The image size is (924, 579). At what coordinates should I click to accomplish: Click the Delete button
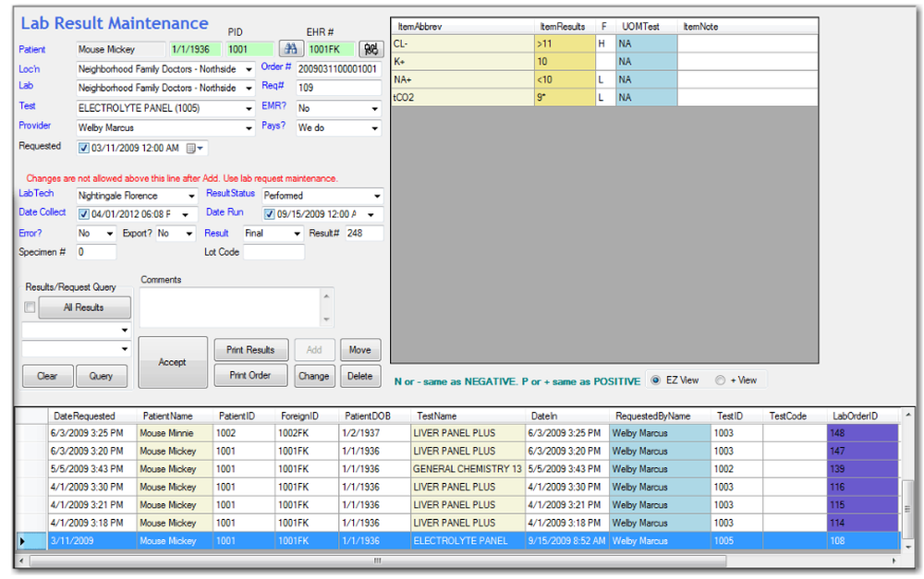click(360, 376)
